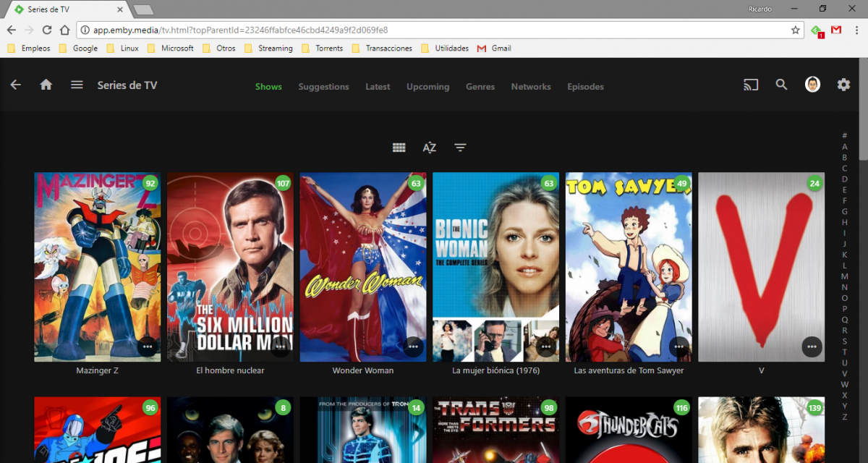
Task: Open the Transacciones bookmark folder
Action: click(381, 48)
